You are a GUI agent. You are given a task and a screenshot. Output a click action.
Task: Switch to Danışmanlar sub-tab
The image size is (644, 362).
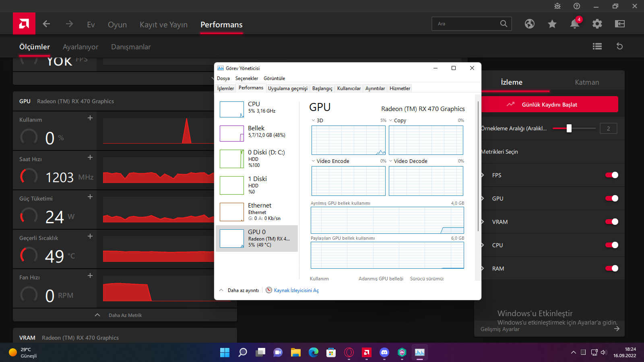pos(131,47)
